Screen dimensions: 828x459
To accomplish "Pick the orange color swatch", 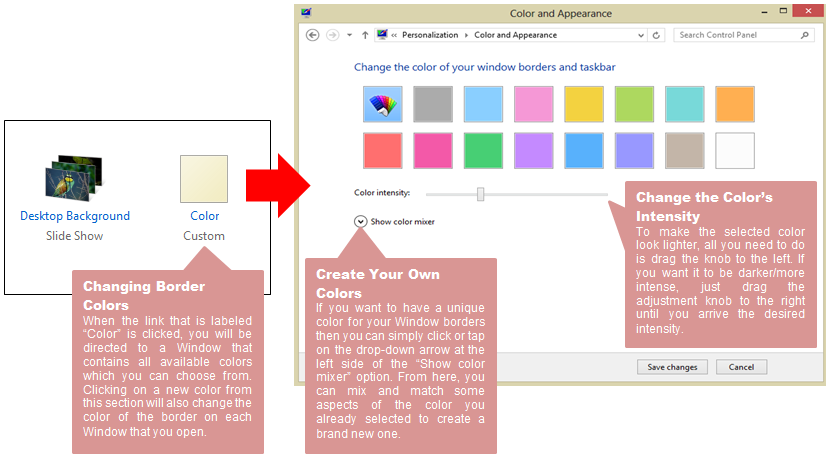I will click(x=734, y=104).
